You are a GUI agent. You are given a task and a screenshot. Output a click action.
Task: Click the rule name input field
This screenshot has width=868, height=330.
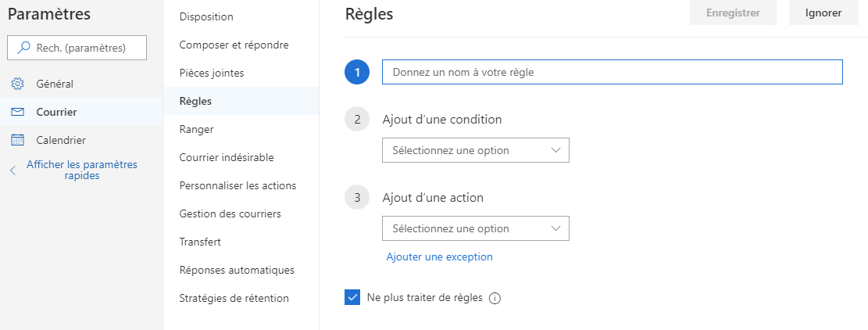(x=612, y=72)
